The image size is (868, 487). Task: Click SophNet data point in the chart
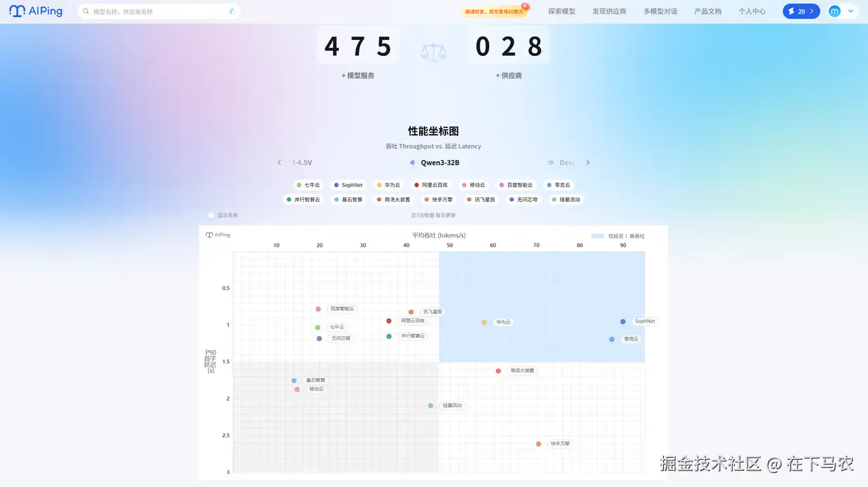tap(623, 322)
